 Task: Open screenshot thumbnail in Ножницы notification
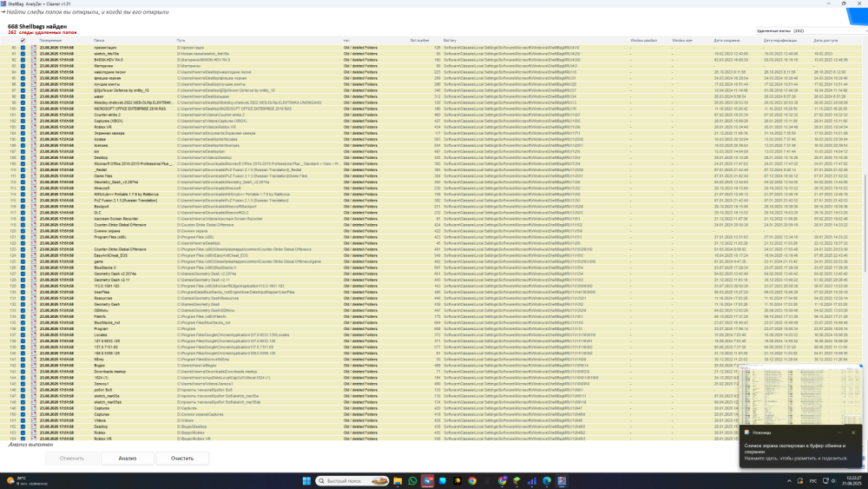point(801,393)
